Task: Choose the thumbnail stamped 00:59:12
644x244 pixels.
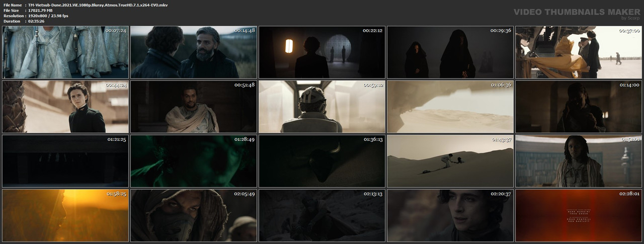Action: coord(322,107)
